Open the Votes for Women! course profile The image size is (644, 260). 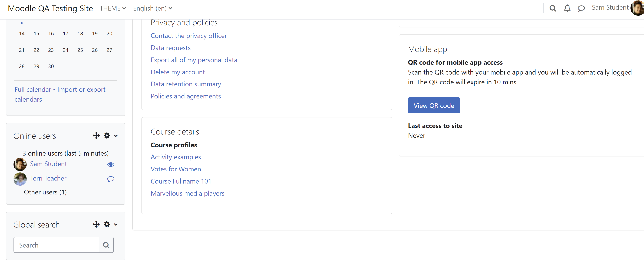177,169
